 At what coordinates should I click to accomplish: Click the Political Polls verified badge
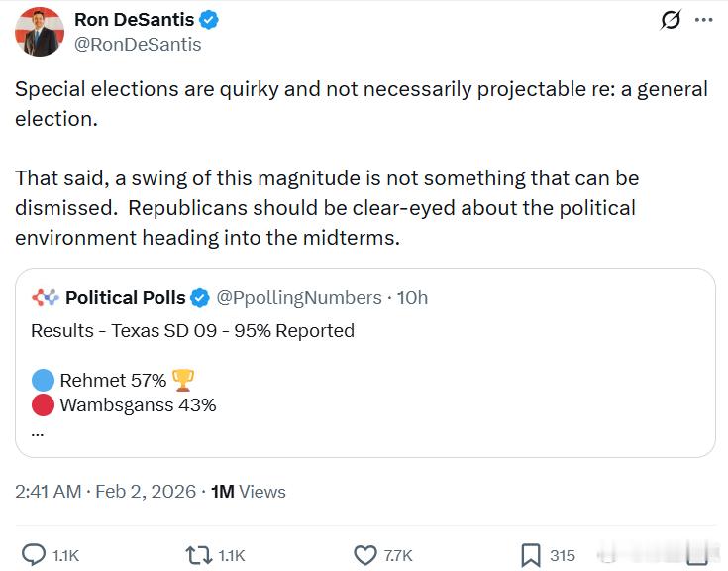pyautogui.click(x=199, y=297)
